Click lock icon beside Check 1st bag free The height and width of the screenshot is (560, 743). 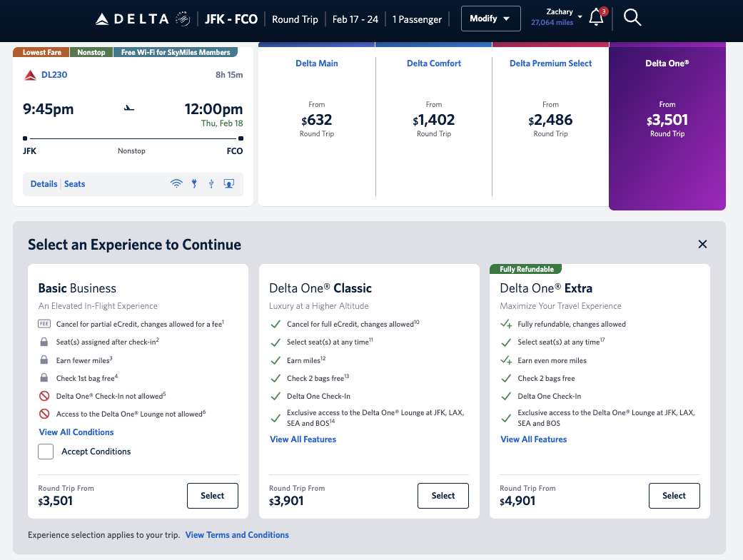[44, 377]
